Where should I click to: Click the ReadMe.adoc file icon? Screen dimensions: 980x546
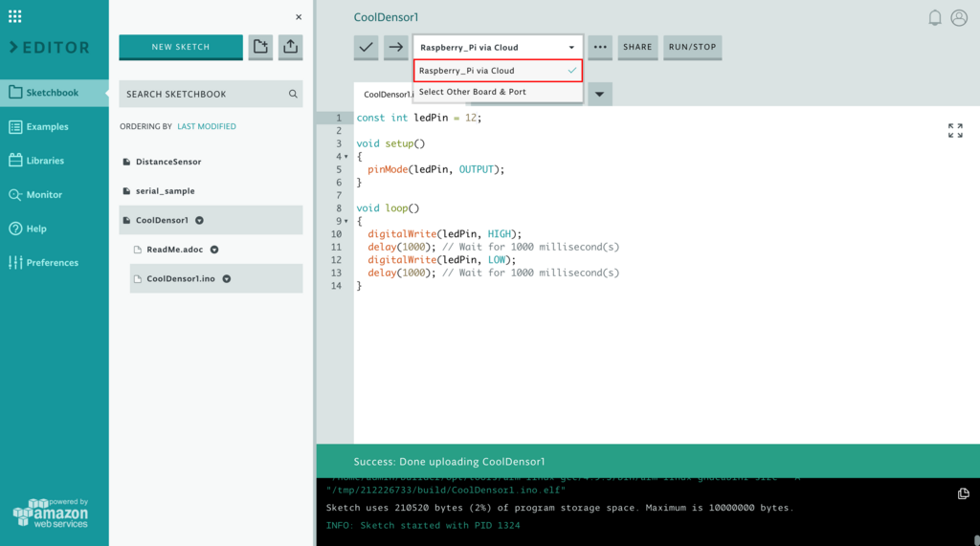(x=138, y=250)
